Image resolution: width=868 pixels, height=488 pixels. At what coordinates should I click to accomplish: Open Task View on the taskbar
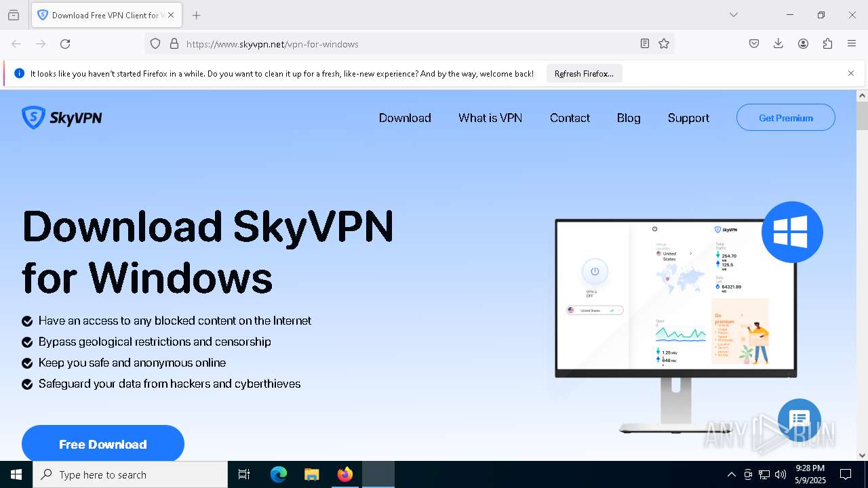pos(244,474)
